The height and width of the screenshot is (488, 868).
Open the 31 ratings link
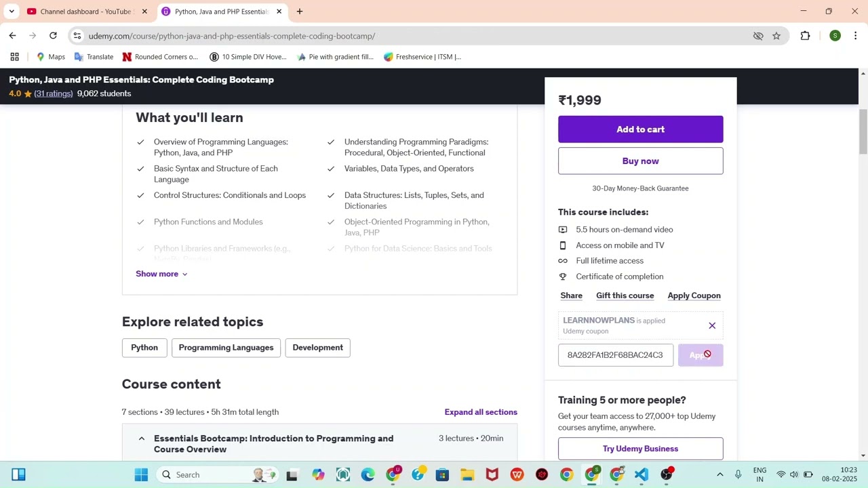tap(54, 94)
